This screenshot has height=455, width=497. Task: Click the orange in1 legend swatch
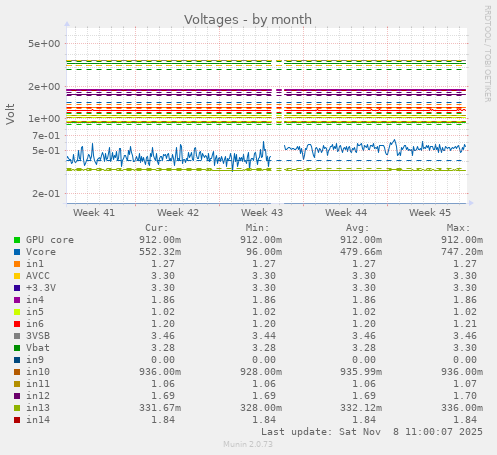point(17,264)
